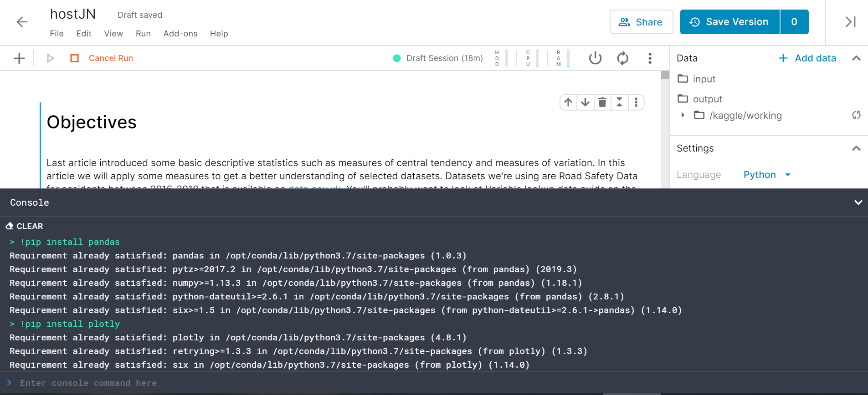Open the Add-ons menu
Viewport: 868px width, 395px height.
click(180, 34)
